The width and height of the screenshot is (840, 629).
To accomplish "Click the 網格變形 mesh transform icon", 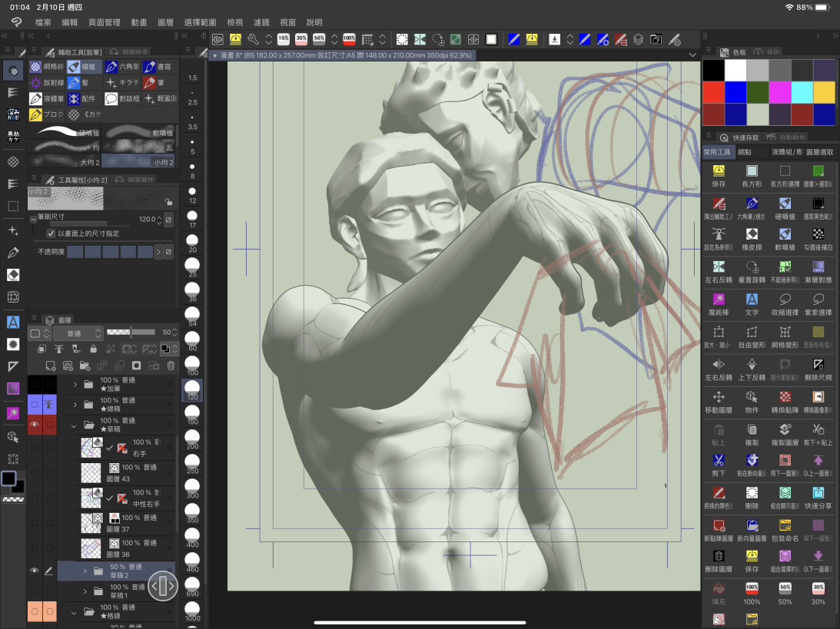I will click(x=785, y=336).
